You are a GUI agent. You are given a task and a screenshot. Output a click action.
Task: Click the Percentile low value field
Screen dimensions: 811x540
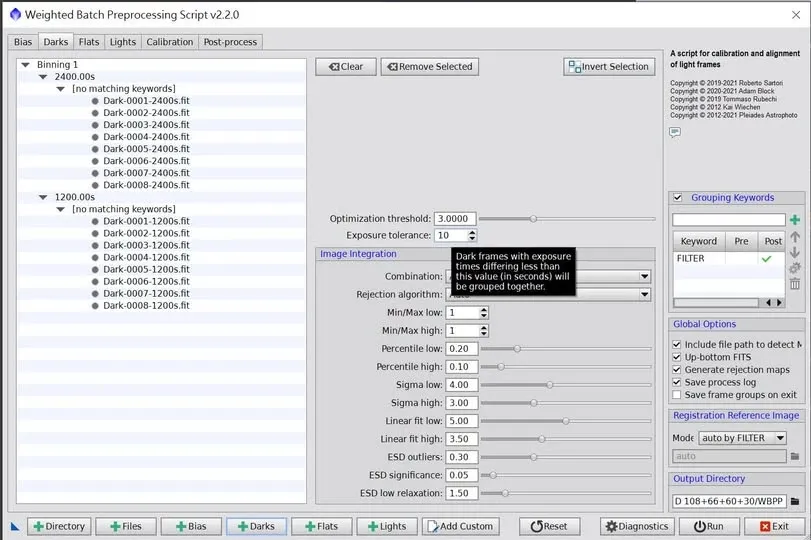(461, 349)
